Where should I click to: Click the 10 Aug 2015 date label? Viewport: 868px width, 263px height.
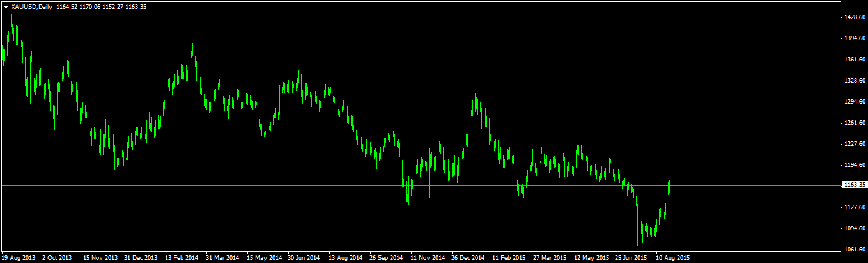(672, 258)
